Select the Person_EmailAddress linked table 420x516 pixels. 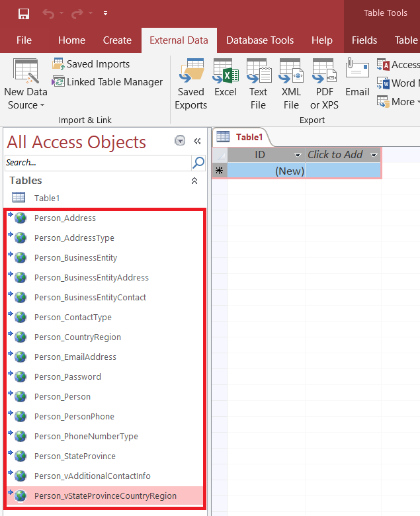pyautogui.click(x=75, y=357)
